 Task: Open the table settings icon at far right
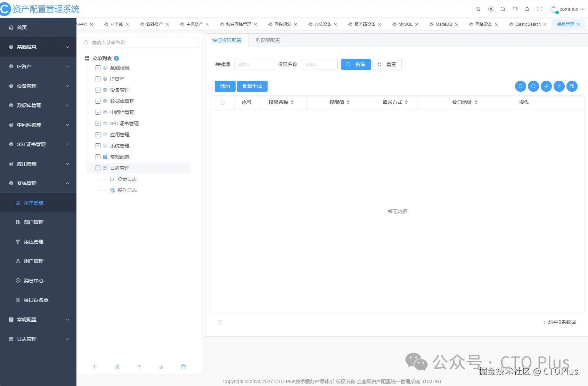pos(572,86)
